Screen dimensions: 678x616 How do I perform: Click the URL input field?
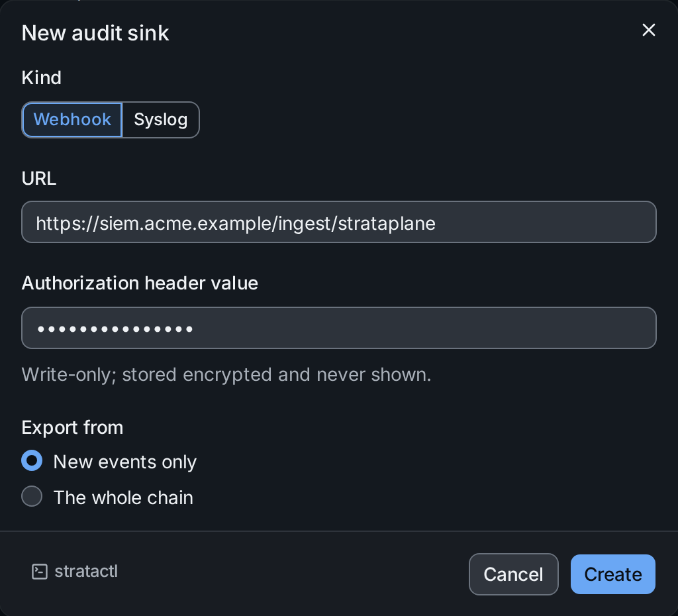pyautogui.click(x=339, y=222)
